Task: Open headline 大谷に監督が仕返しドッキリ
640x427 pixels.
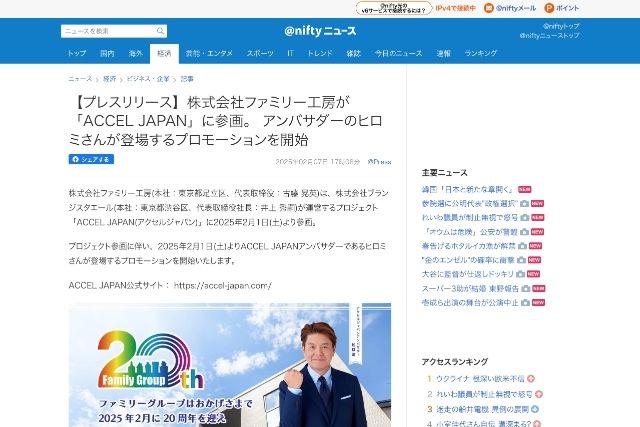Action: pos(467,274)
